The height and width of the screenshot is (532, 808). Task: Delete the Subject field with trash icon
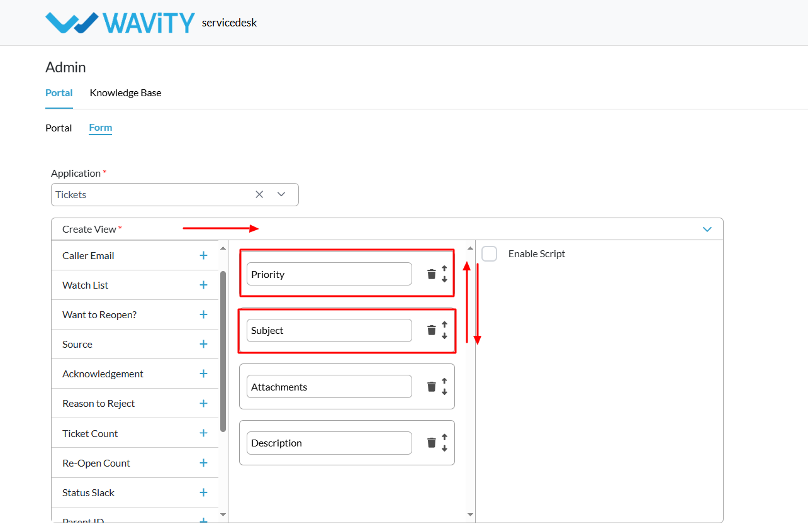point(431,330)
